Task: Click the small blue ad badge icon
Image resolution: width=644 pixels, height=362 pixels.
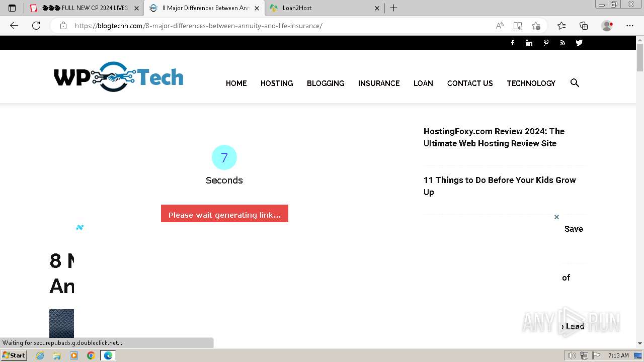Action: coord(79,227)
